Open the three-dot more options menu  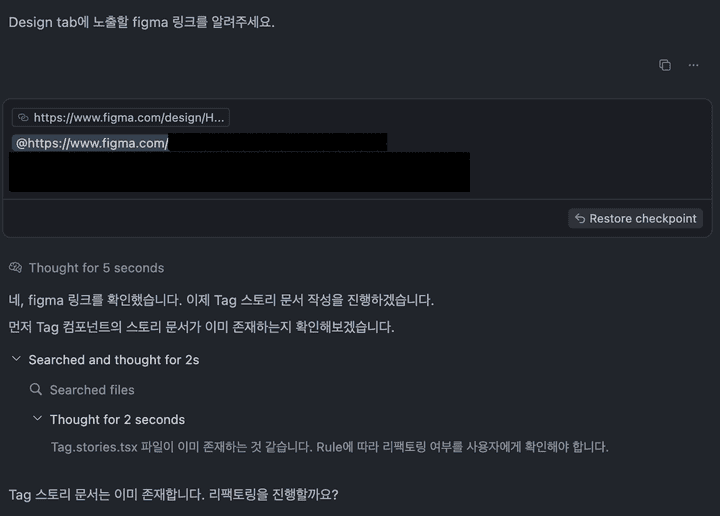693,65
